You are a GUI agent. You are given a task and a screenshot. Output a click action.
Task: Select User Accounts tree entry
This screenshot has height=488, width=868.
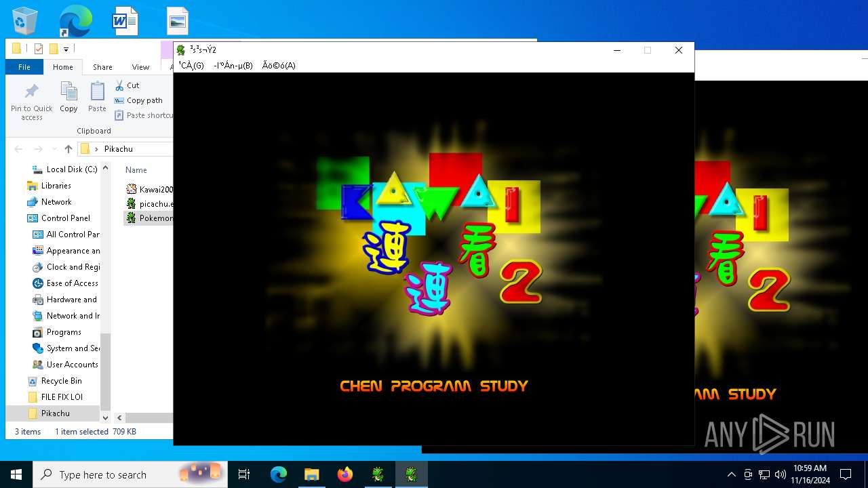tap(66, 365)
